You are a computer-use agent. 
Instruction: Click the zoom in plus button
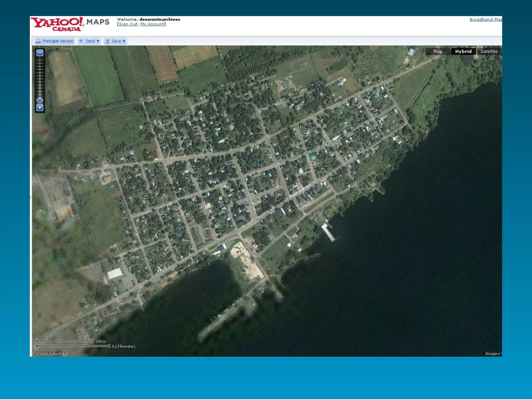40,108
